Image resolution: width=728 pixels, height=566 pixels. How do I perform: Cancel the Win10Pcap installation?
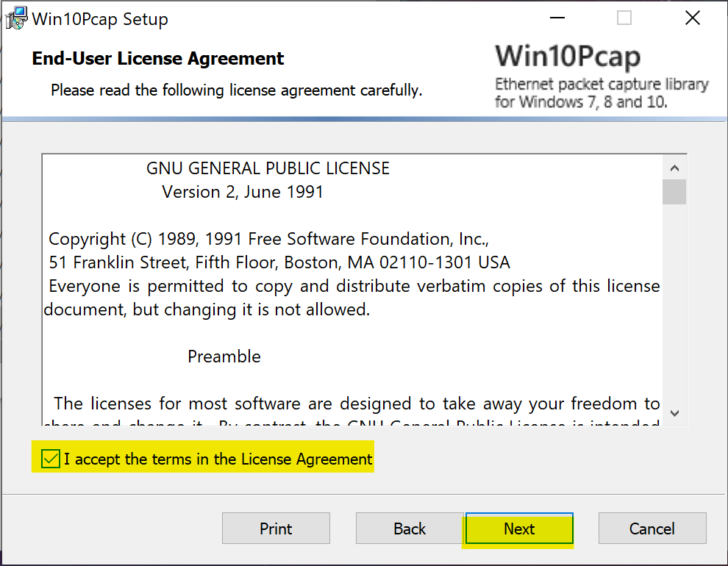(x=652, y=528)
